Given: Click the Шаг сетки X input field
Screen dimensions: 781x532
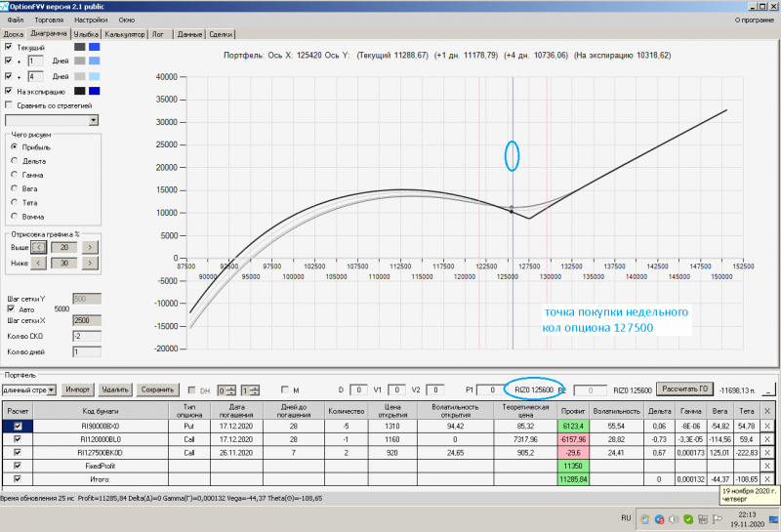Looking at the screenshot, I should click(x=87, y=320).
